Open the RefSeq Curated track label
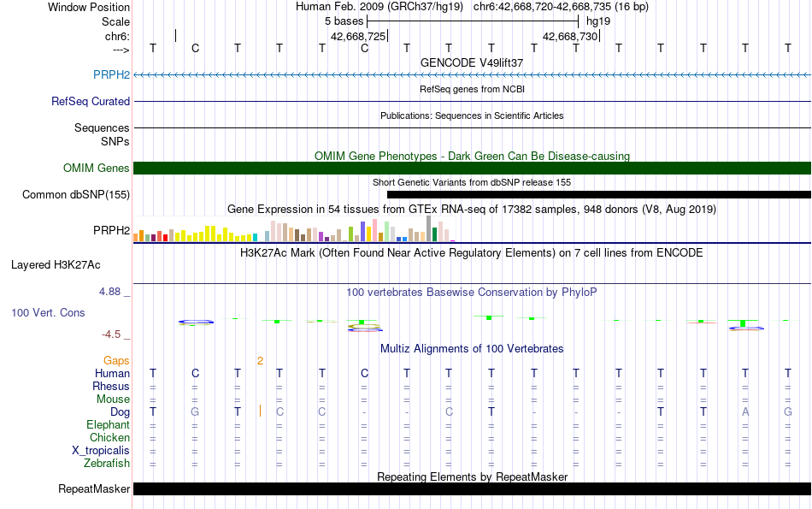Image resolution: width=812 pixels, height=509 pixels. pos(91,101)
